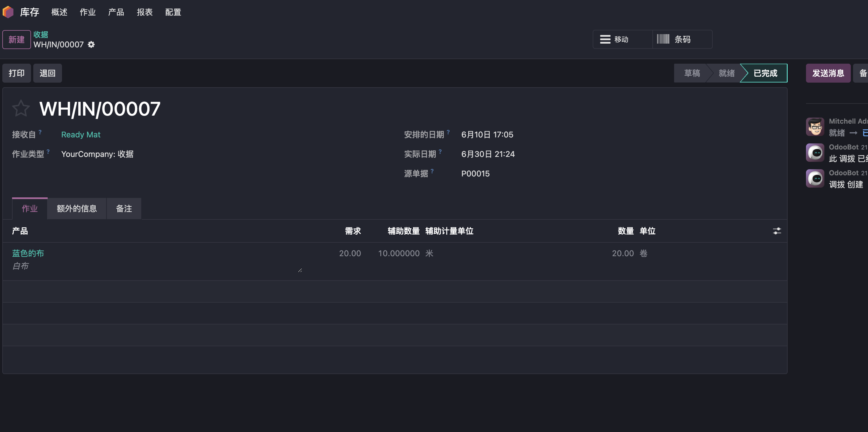Mark record as favorite with star icon
The height and width of the screenshot is (432, 868).
21,108
